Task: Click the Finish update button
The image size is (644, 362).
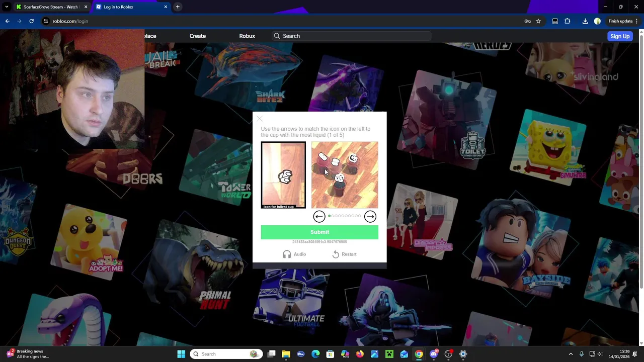Action: [x=620, y=21]
